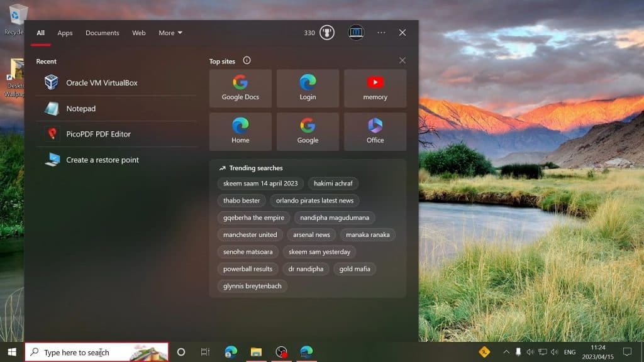Screen dimensions: 644x362
Task: Open the Office top site tile
Action: pyautogui.click(x=375, y=131)
